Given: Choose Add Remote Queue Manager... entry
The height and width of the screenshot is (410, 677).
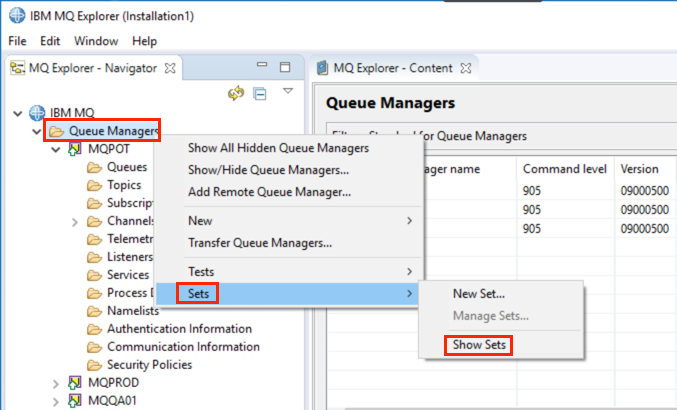Looking at the screenshot, I should 269,192.
